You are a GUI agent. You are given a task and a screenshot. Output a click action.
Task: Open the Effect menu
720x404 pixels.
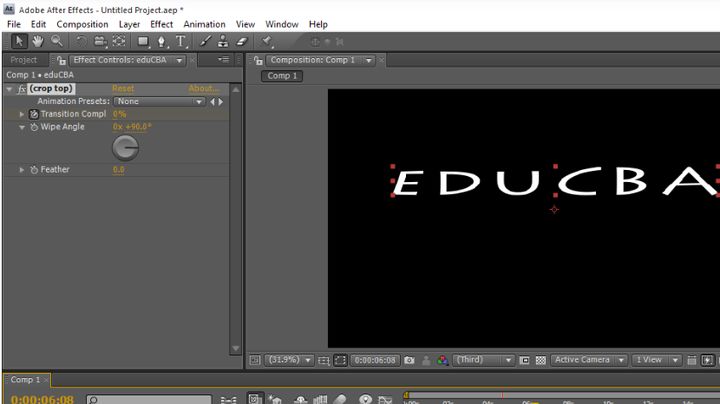click(161, 24)
